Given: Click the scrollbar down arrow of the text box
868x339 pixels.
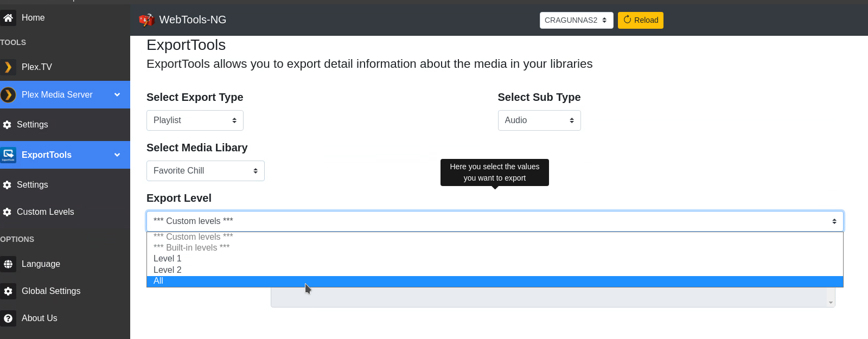Looking at the screenshot, I should click(x=831, y=303).
